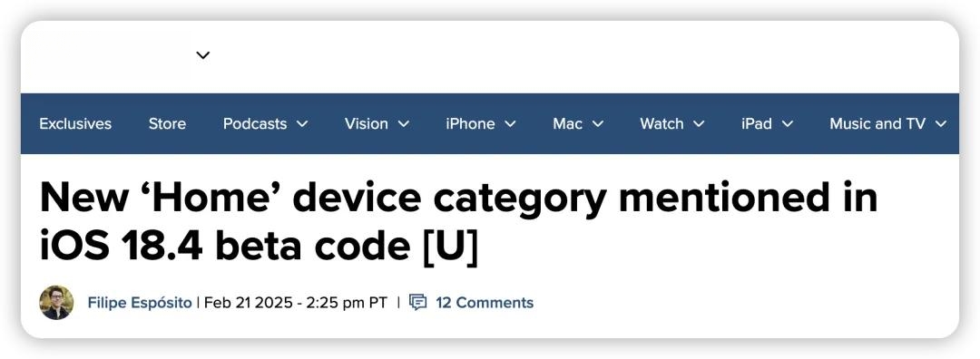
Task: Expand the Watch dropdown arrow
Action: tap(699, 123)
